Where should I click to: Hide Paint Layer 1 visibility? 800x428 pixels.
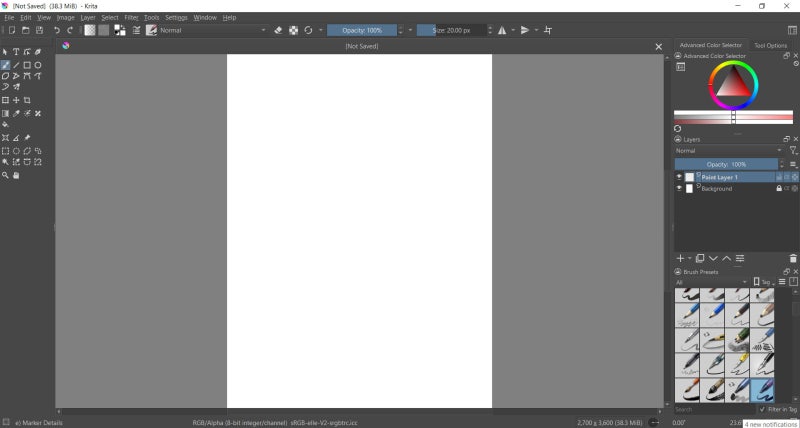[x=679, y=177]
